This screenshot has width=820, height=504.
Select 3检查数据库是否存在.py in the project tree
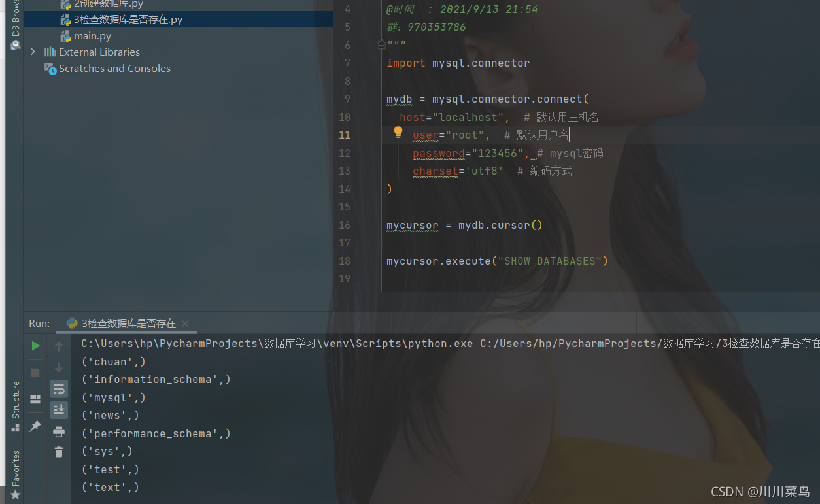128,20
